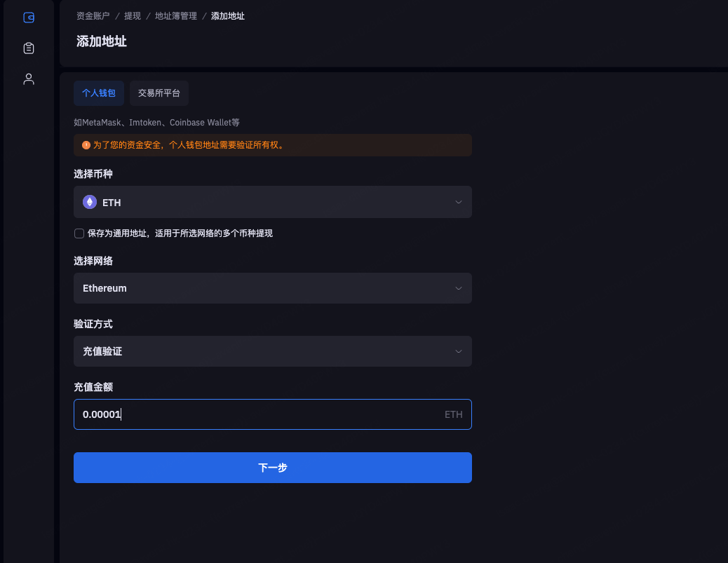Click the chevron arrow in verification selector
Screen dimensions: 728x563
(x=459, y=351)
